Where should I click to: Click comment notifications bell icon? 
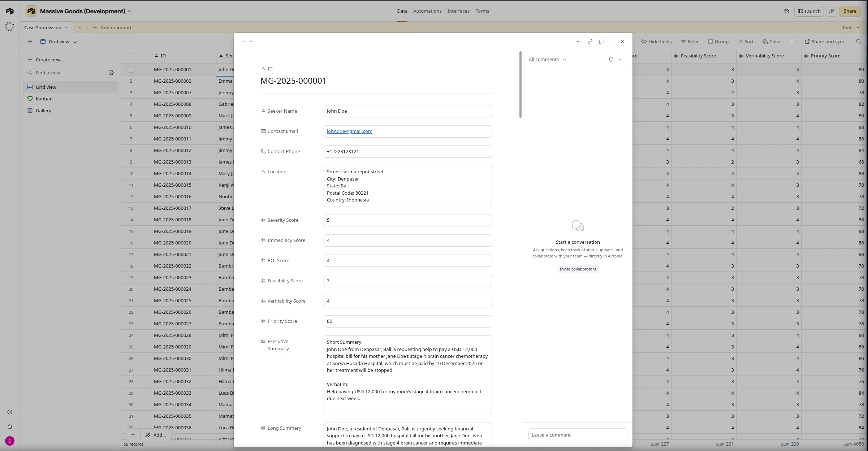[x=611, y=60]
